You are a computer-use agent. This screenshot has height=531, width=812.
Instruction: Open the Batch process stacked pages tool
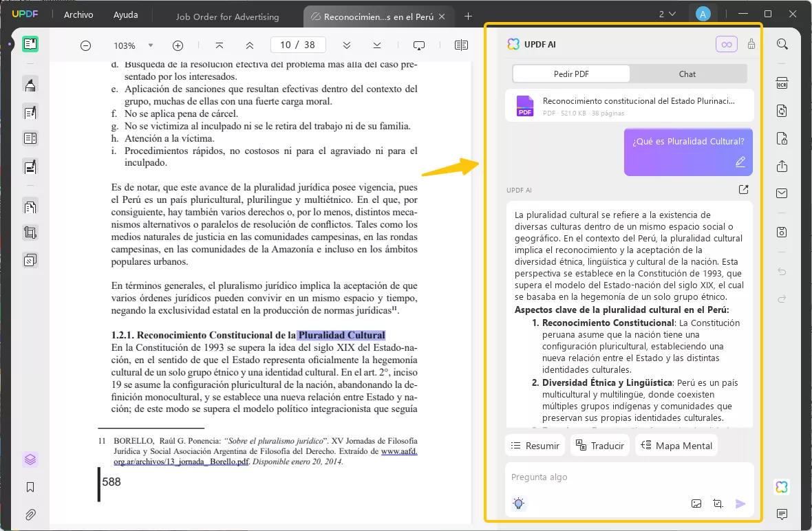click(30, 260)
